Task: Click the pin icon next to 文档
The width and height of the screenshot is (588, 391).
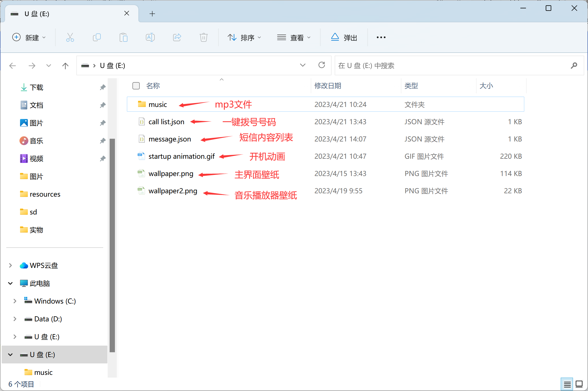Action: (x=103, y=105)
